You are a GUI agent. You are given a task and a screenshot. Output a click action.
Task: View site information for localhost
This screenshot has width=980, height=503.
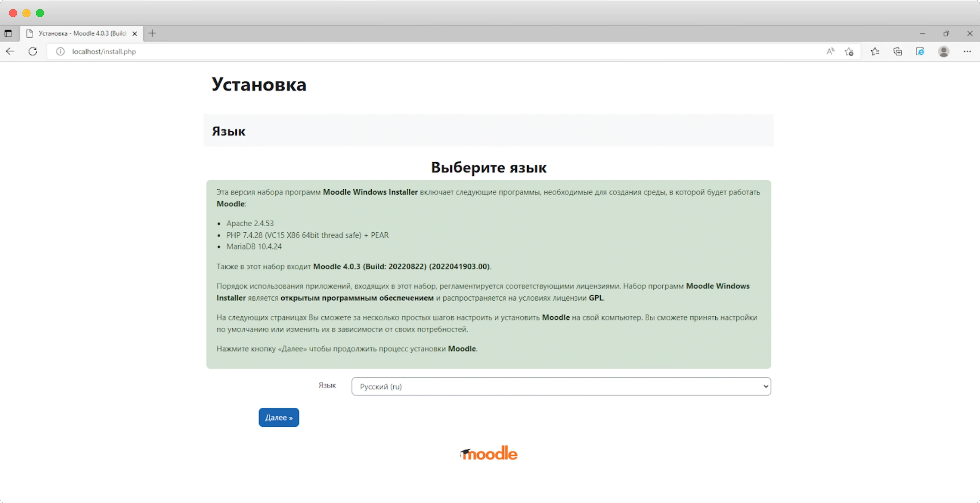click(x=60, y=51)
